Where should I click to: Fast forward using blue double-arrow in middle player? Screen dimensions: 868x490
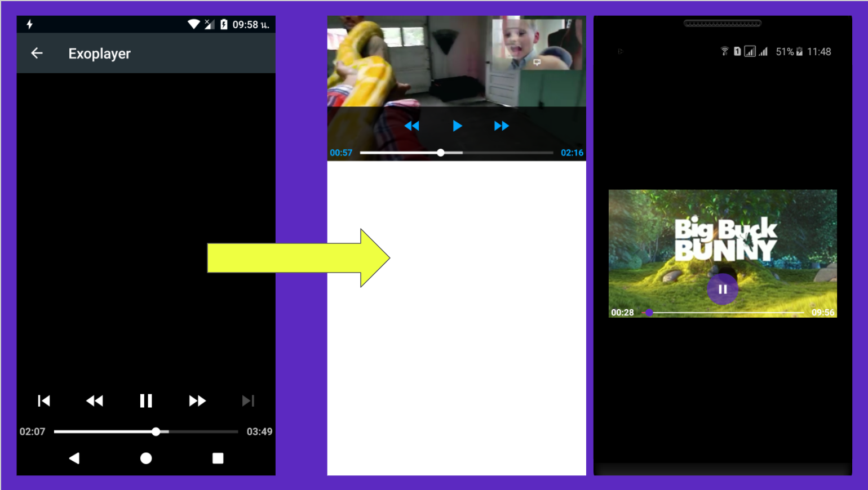502,126
